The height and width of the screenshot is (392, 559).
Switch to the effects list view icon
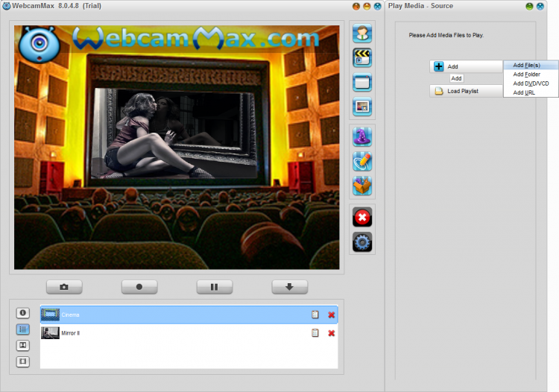pyautogui.click(x=23, y=329)
